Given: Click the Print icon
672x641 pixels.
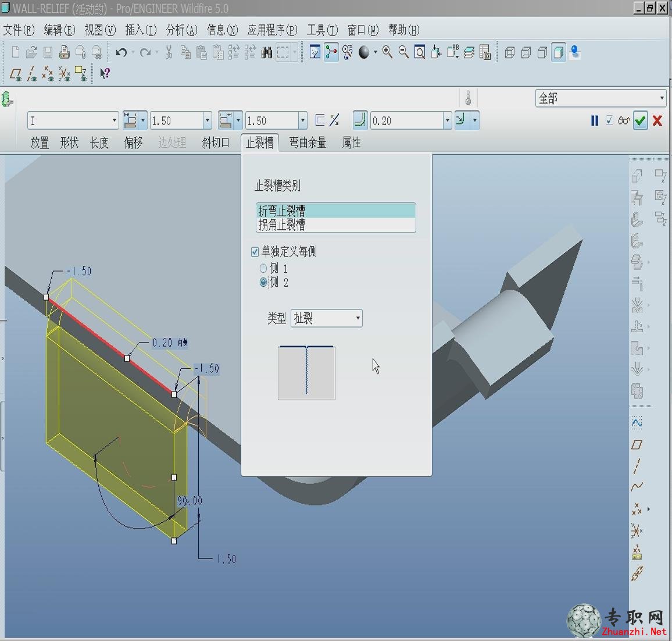Looking at the screenshot, I should [x=65, y=52].
